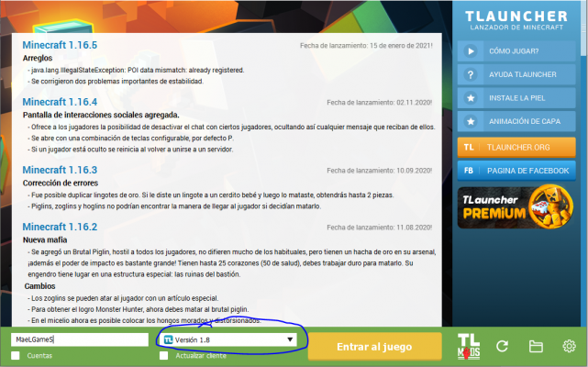Select Animación de Capa menu item
Viewport: 588px width, 367px height.
click(527, 119)
